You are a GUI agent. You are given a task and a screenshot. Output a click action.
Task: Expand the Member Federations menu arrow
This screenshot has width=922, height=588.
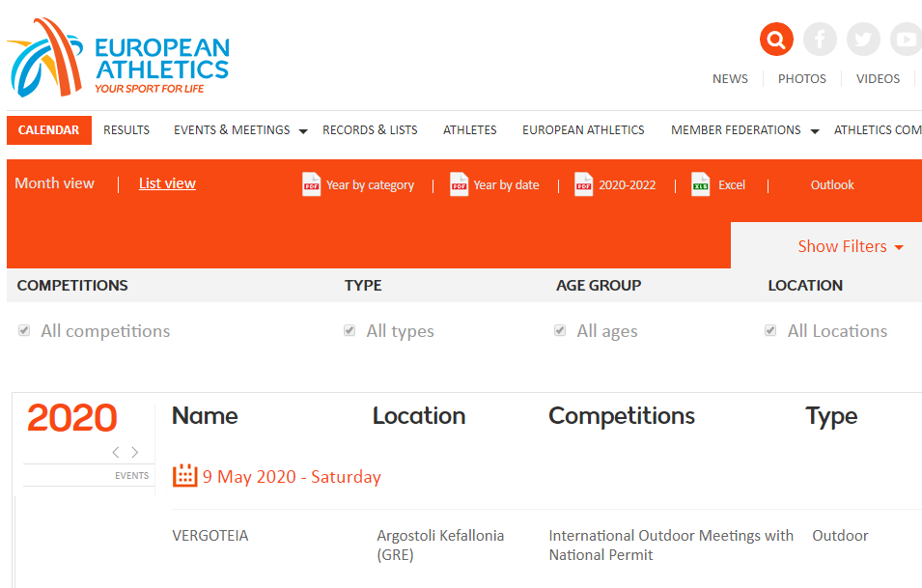click(x=814, y=131)
